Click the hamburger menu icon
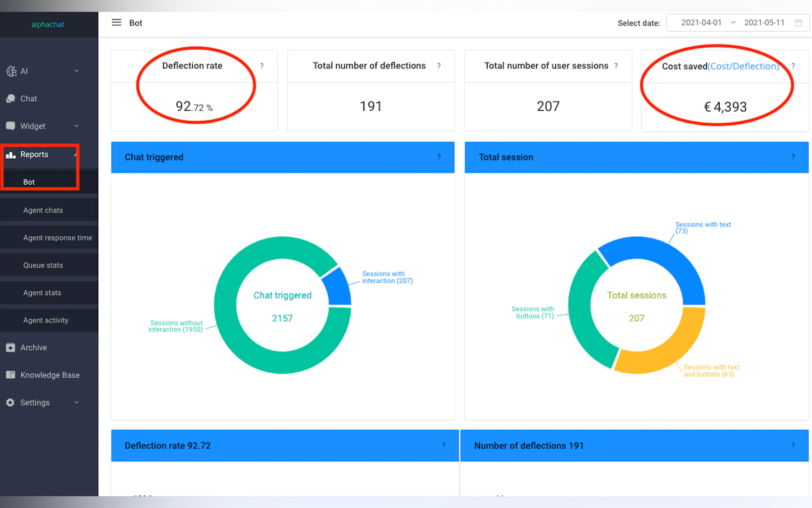Image resolution: width=812 pixels, height=508 pixels. 116,22
